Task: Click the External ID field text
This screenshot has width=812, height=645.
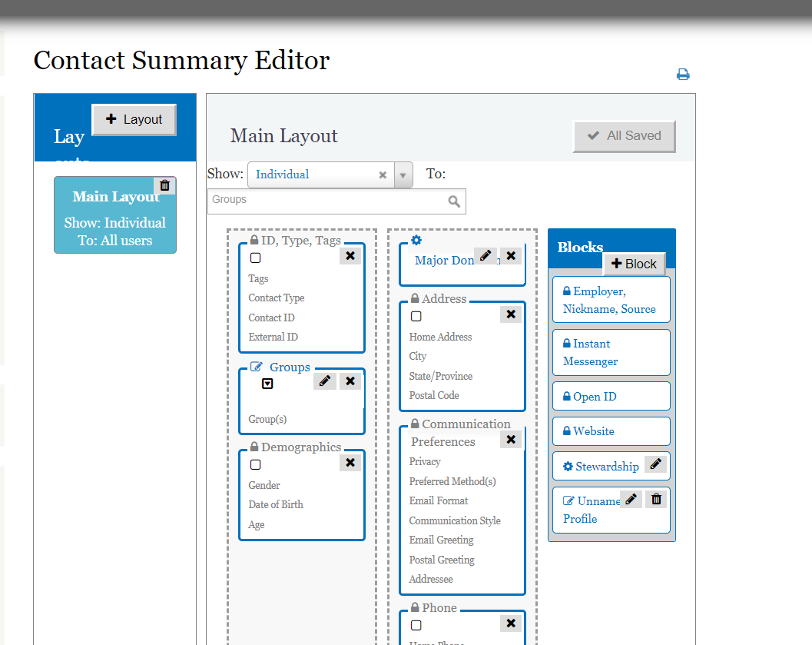Action: [273, 337]
